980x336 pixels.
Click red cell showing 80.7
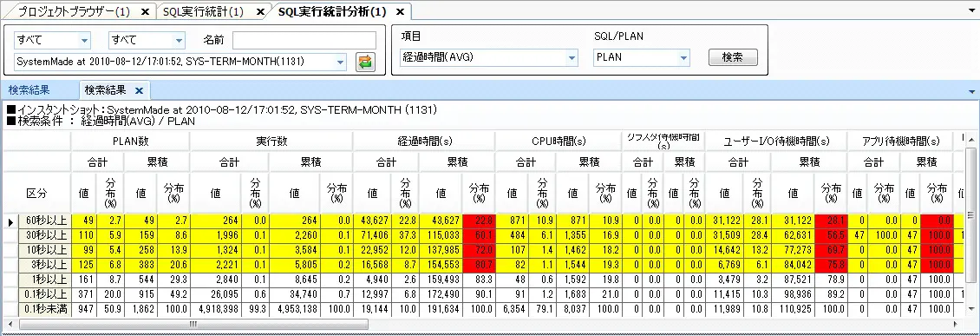(479, 265)
